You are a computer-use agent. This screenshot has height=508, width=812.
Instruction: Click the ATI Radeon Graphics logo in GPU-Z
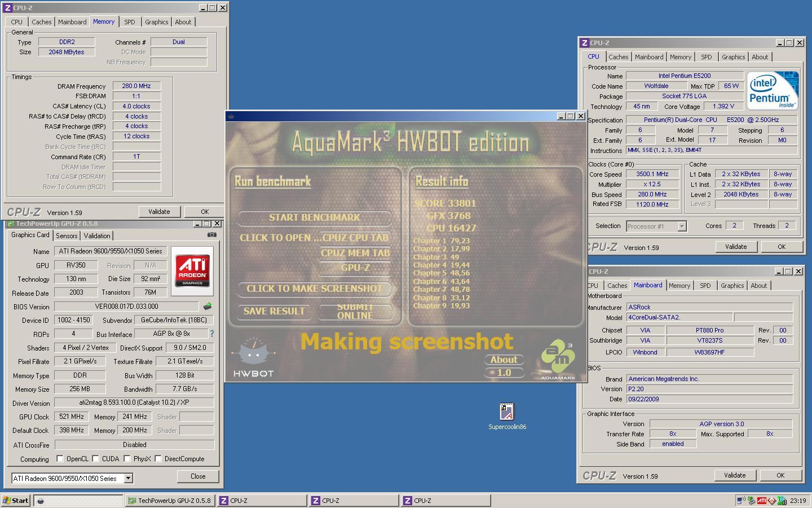pyautogui.click(x=192, y=270)
